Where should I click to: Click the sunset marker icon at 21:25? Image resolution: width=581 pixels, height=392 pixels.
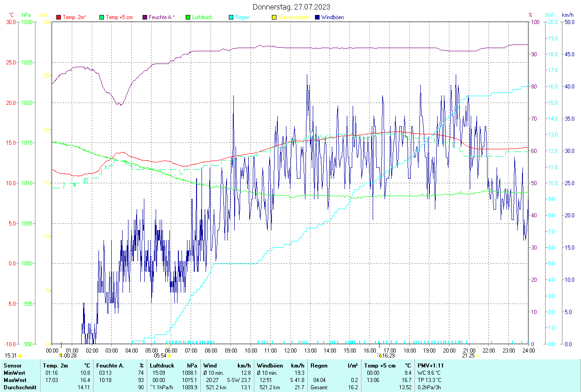[478, 356]
